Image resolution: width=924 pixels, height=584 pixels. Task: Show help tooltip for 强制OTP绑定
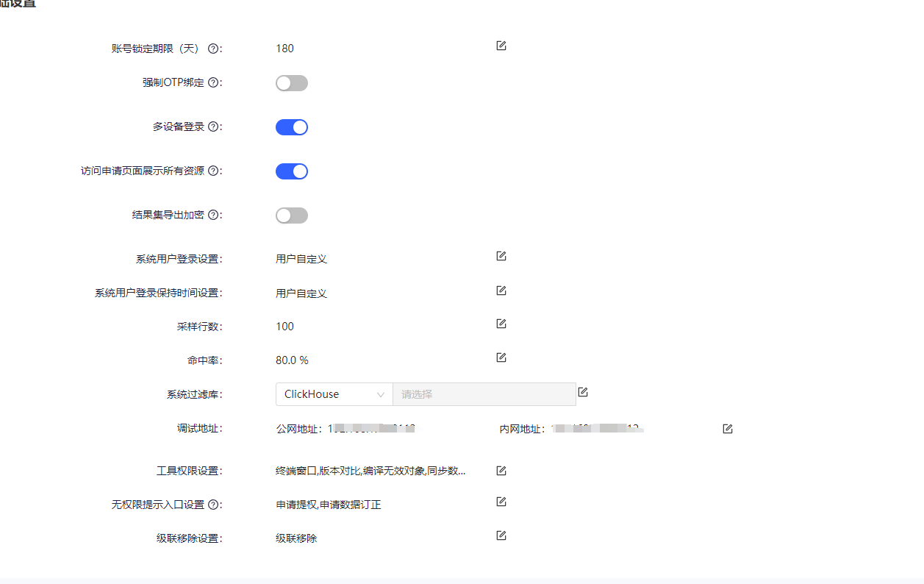213,82
